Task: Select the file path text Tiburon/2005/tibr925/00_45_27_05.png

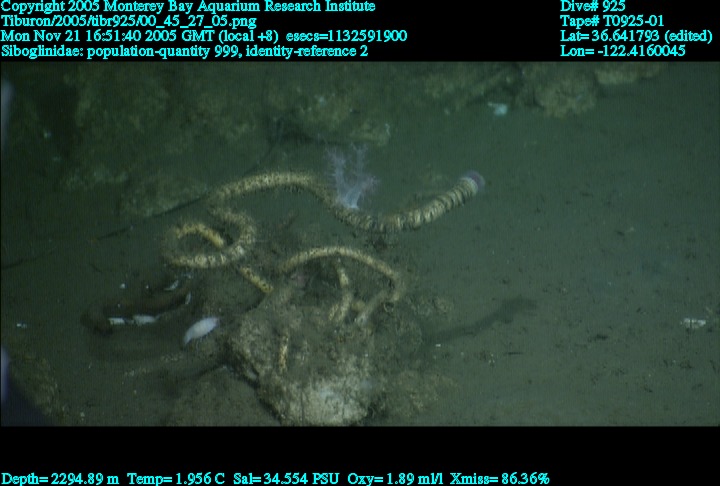Action: tap(129, 21)
